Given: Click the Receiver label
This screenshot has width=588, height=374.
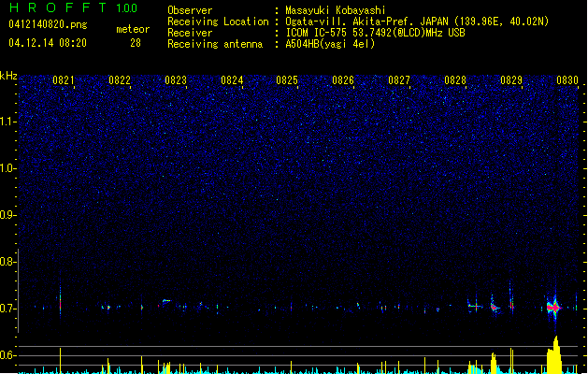Looking at the screenshot, I should (190, 33).
